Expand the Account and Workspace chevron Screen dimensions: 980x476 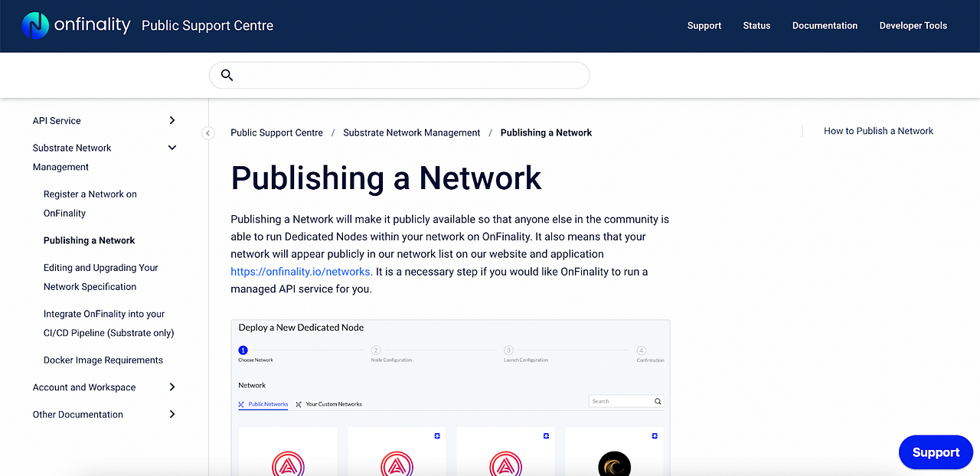point(172,387)
